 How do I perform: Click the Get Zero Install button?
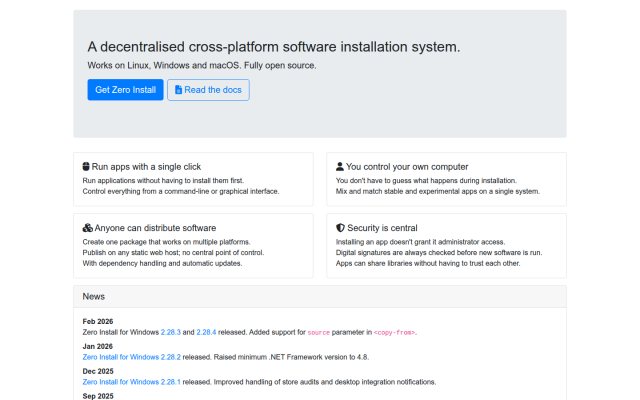point(125,90)
